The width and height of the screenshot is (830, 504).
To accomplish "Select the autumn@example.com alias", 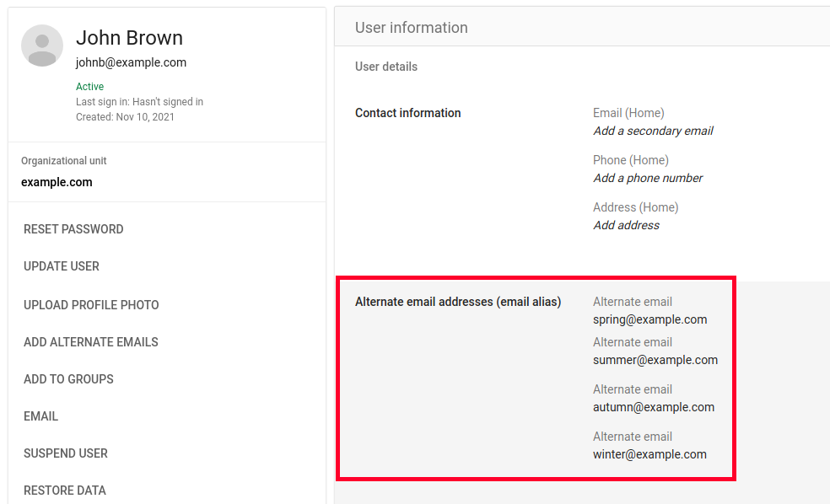I will (654, 407).
